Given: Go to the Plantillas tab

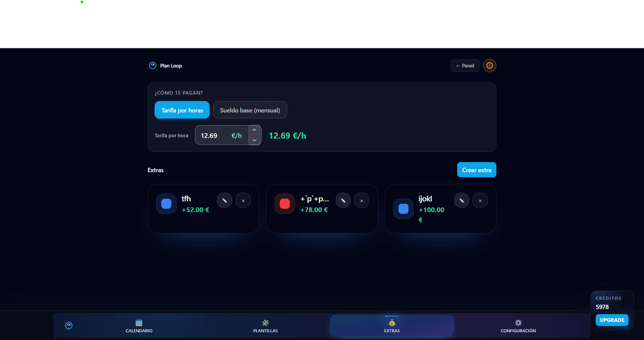Looking at the screenshot, I should 265,326.
